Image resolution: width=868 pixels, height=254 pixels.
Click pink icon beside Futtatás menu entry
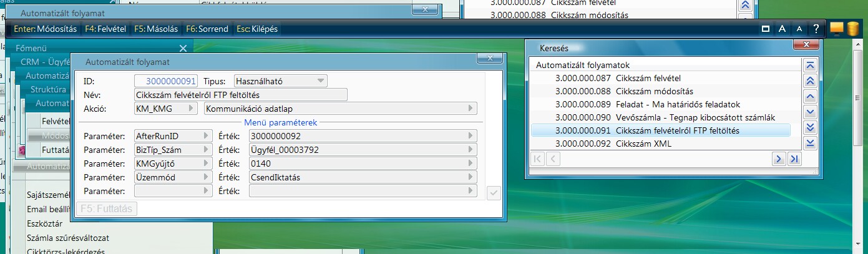tap(22, 150)
